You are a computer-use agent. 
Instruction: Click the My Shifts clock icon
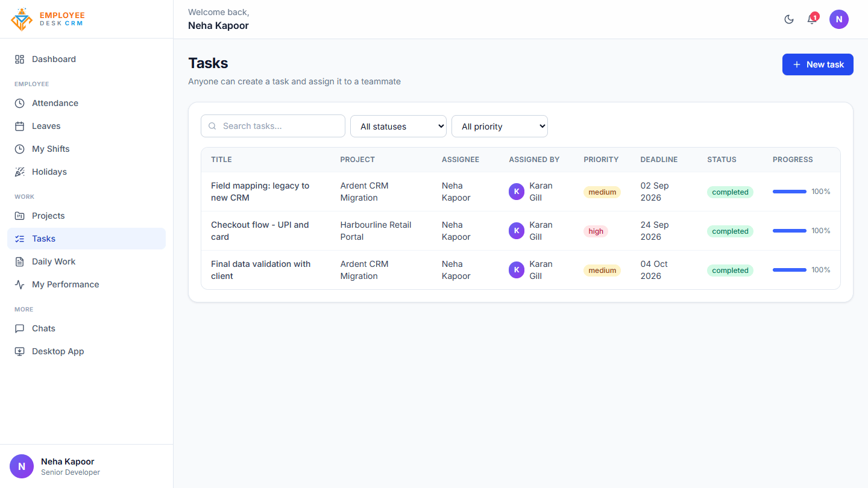[x=20, y=149]
